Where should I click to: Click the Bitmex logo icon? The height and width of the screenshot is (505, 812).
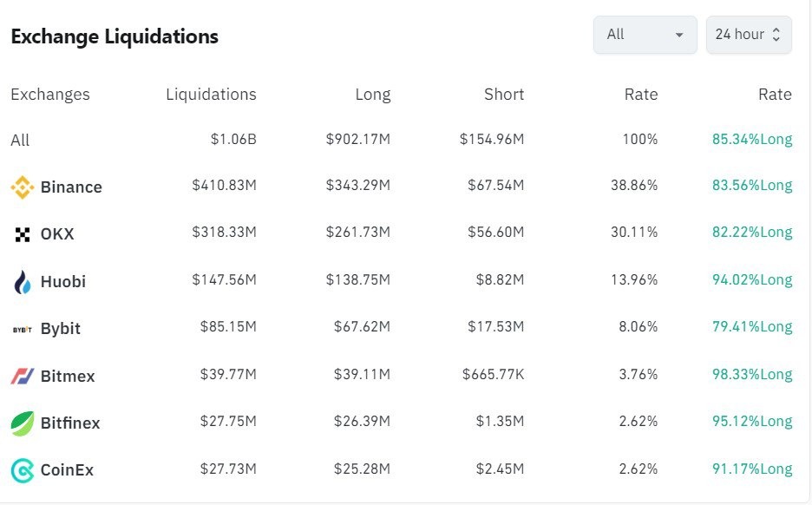click(x=22, y=376)
